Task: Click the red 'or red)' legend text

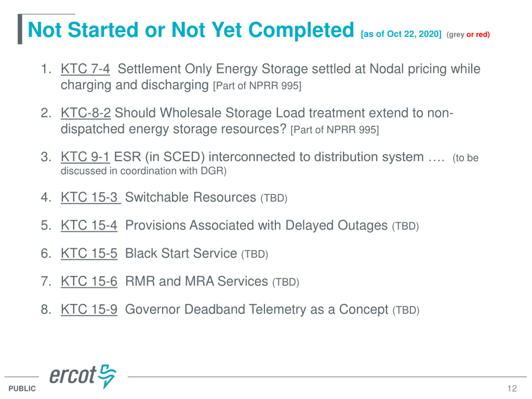Action: point(478,35)
